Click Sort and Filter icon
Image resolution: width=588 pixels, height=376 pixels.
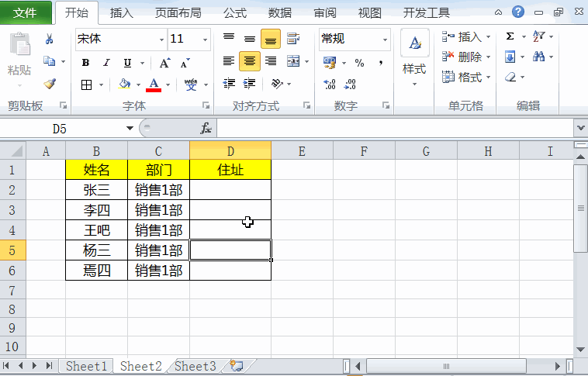(x=539, y=36)
